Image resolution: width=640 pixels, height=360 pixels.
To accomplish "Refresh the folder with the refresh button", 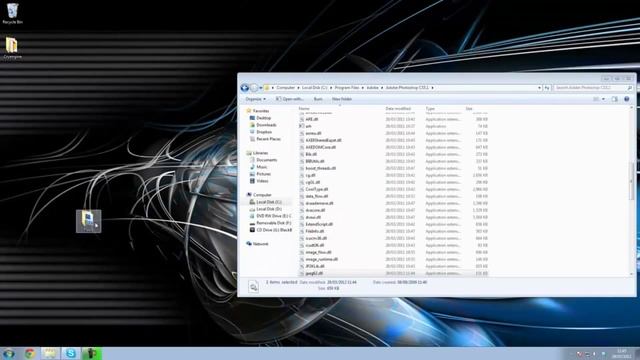I will pyautogui.click(x=547, y=88).
